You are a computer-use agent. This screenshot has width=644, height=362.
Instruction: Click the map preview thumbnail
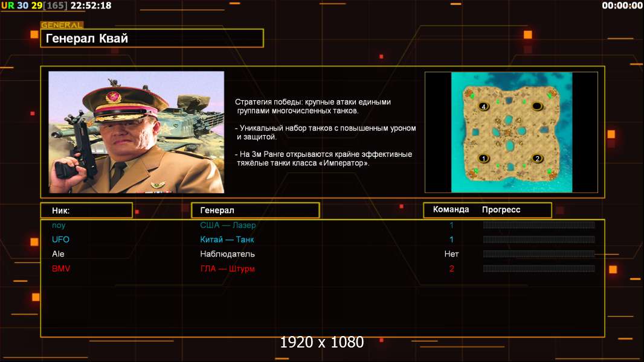[511, 132]
